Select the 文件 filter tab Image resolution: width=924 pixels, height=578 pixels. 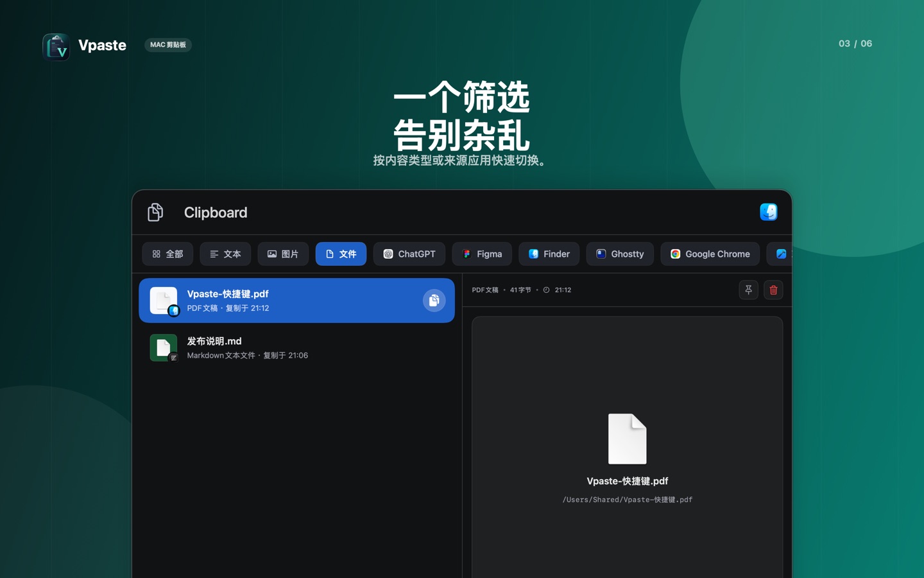click(x=341, y=254)
